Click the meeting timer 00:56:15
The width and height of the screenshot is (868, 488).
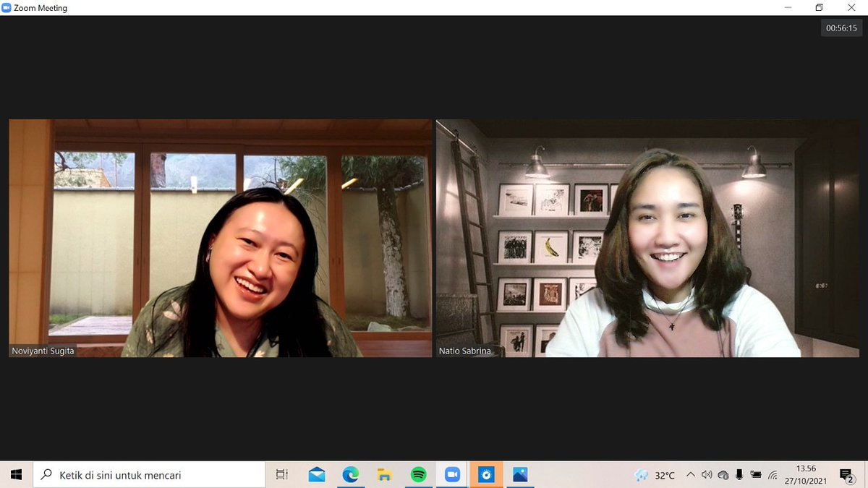(x=841, y=28)
